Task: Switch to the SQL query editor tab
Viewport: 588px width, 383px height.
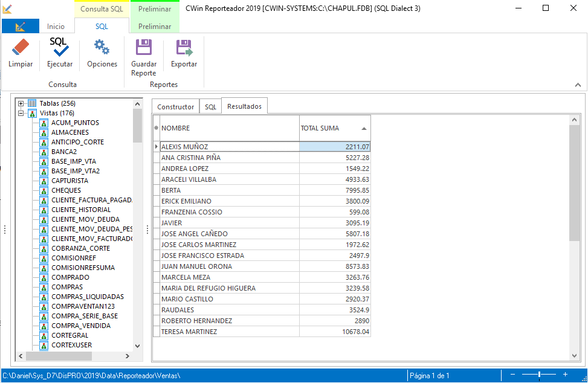Action: coord(210,107)
